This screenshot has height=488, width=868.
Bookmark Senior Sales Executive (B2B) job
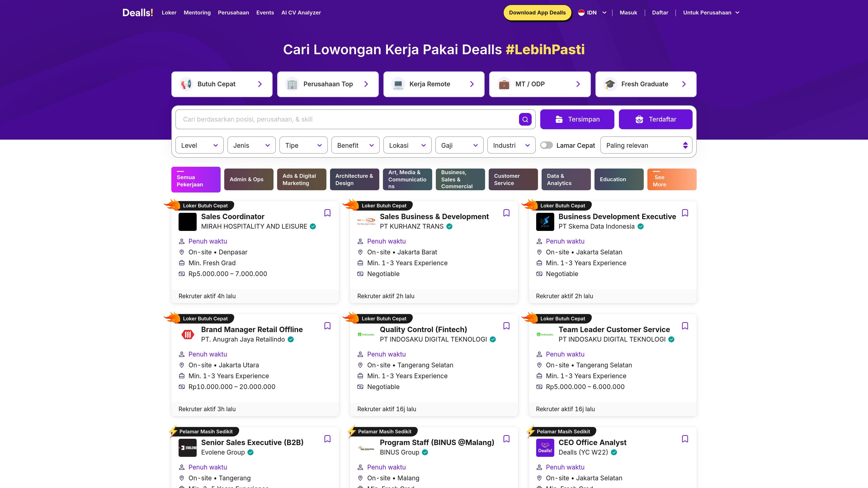[x=328, y=439]
